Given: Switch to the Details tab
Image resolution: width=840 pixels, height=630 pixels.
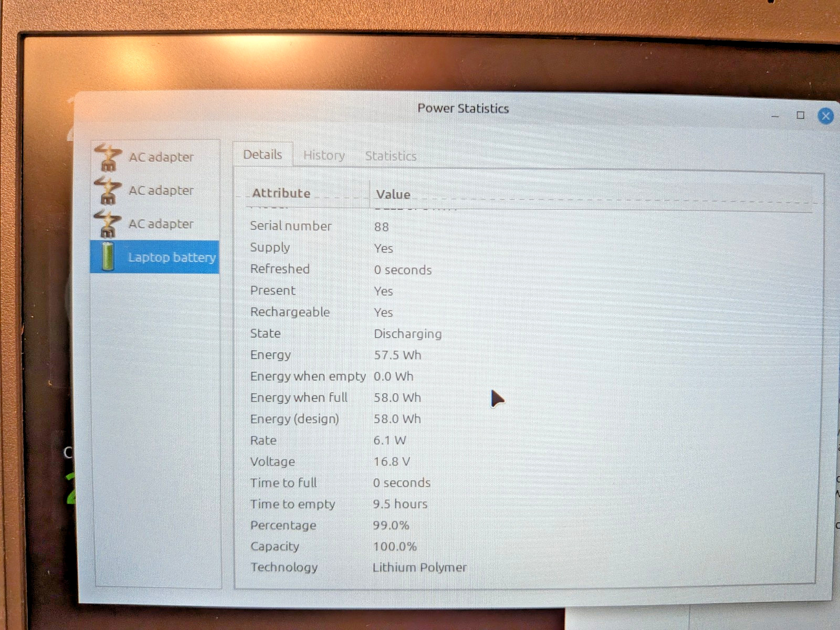Looking at the screenshot, I should (x=262, y=154).
